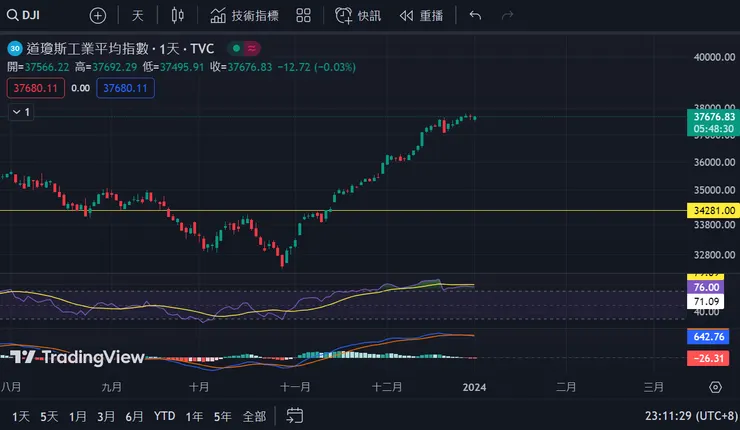Select the 1年 date range
The height and width of the screenshot is (430, 740).
point(194,416)
